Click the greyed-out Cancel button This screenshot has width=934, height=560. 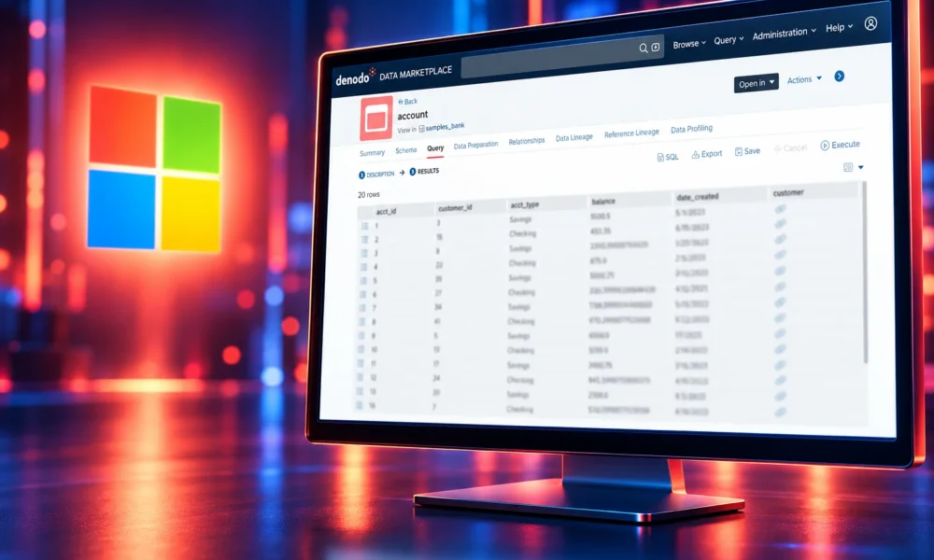pyautogui.click(x=790, y=148)
